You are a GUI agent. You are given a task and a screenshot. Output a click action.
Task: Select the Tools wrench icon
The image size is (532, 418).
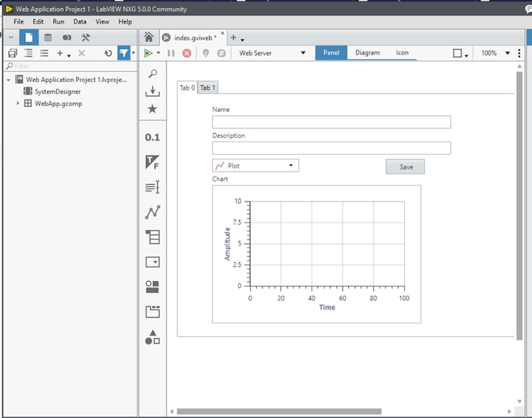click(x=87, y=37)
